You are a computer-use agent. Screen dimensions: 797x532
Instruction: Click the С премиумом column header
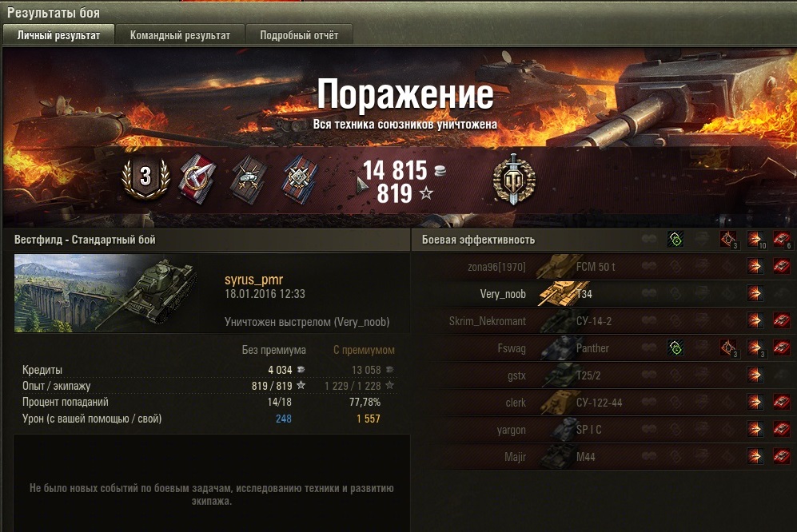(x=364, y=350)
